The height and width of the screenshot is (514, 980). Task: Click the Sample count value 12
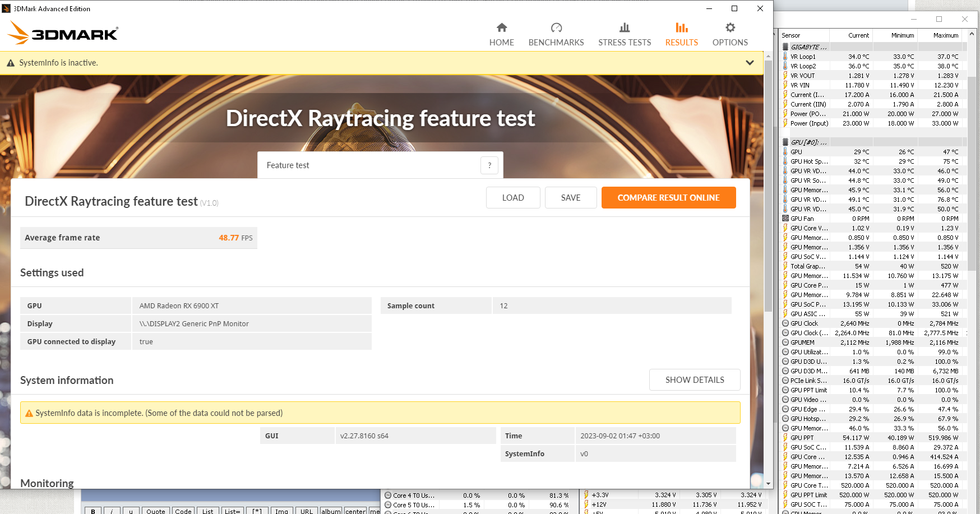click(503, 306)
